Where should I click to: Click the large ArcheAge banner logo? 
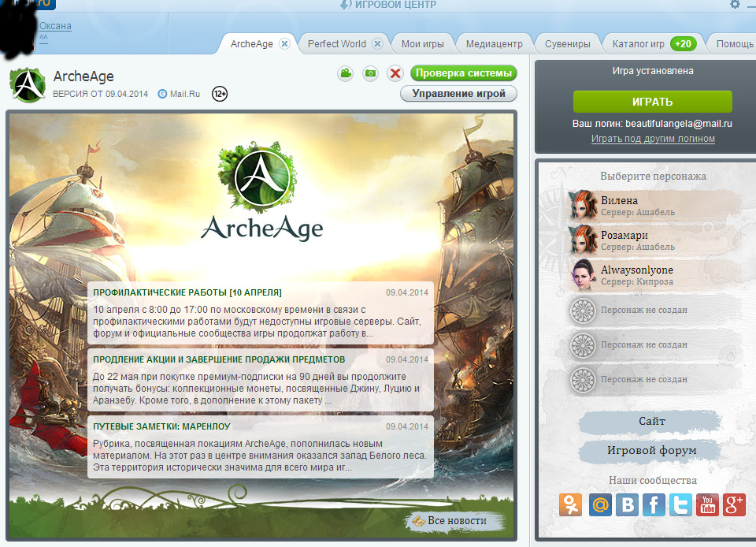coord(261,192)
